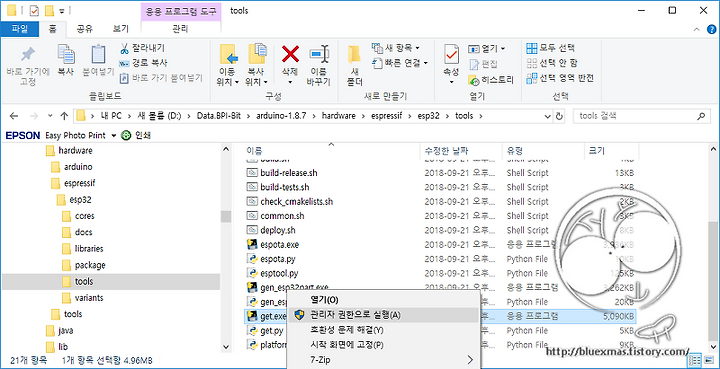
Task: Expand the 7-Zip submenu
Action: pyautogui.click(x=383, y=360)
